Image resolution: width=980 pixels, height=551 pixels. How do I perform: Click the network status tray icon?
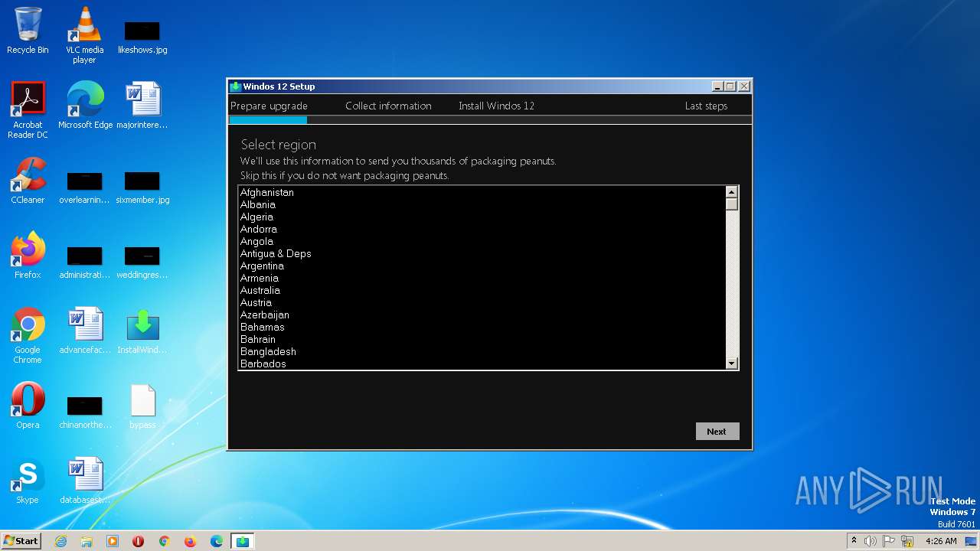[907, 541]
